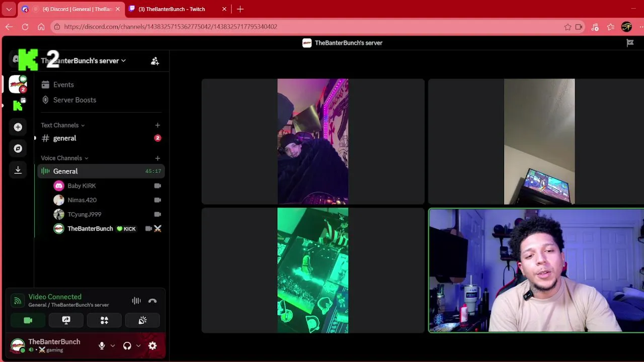Create a new text channel with plus
The image size is (644, 362).
tap(157, 125)
